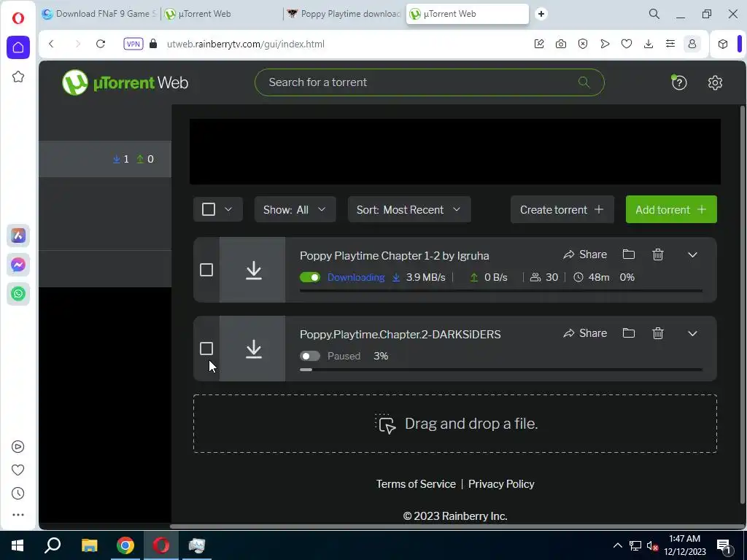Image resolution: width=747 pixels, height=560 pixels.
Task: Open profile account icon in toolbar
Action: pos(692,44)
